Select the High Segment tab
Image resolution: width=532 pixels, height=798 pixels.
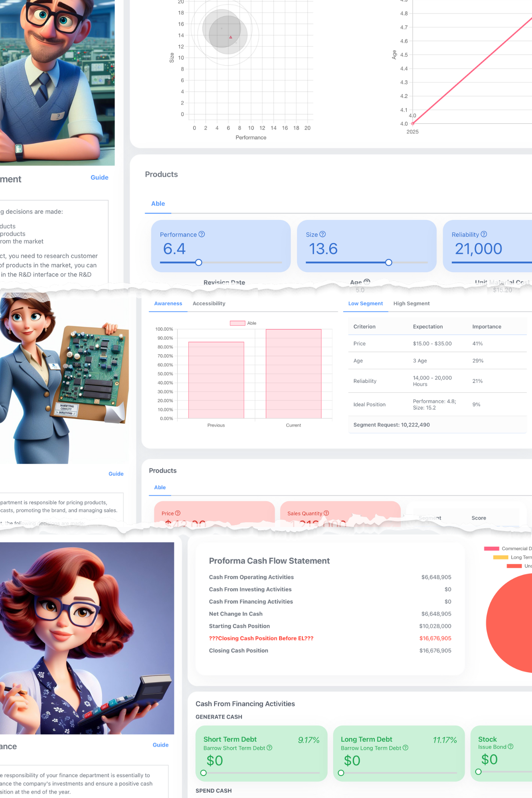[411, 304]
